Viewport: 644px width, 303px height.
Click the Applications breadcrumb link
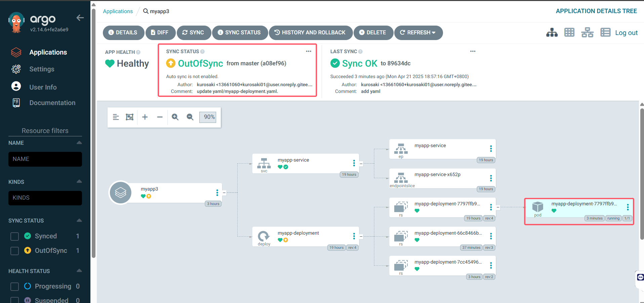(x=118, y=11)
